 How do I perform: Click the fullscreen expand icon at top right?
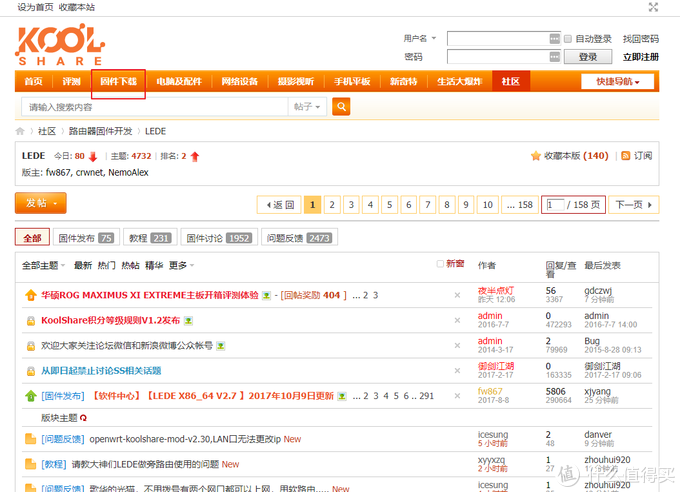coord(653,7)
